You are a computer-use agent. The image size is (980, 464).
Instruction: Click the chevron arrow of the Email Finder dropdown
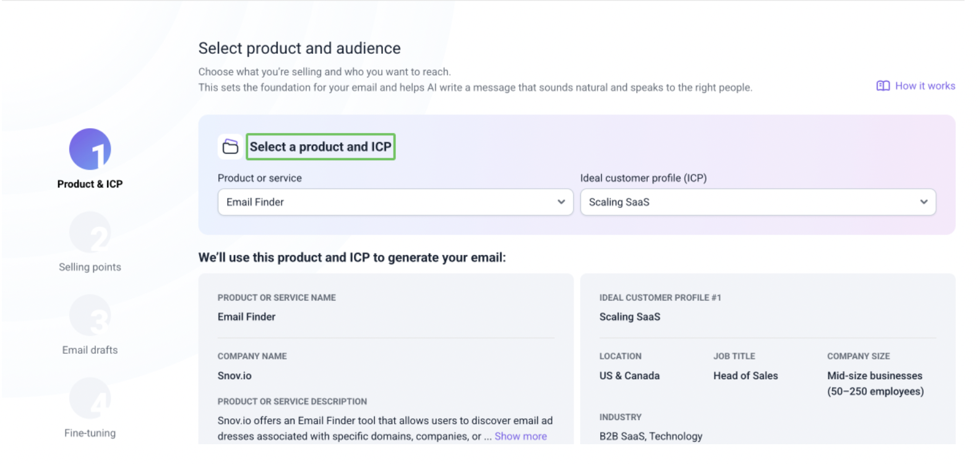(561, 202)
